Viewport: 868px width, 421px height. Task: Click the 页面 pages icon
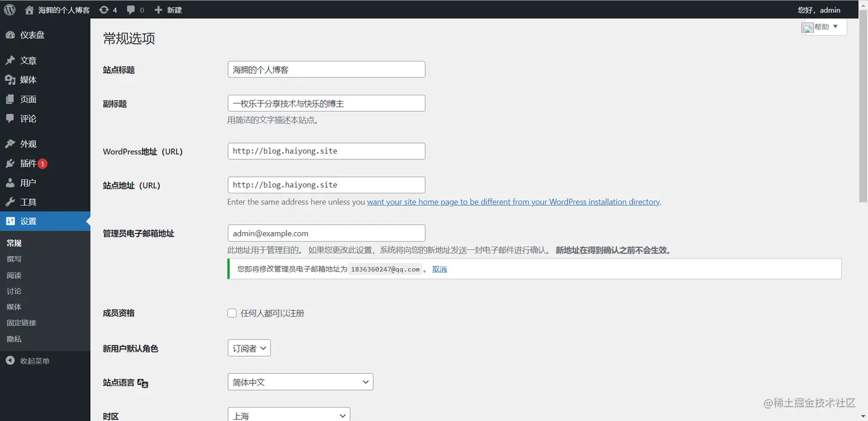tap(10, 99)
